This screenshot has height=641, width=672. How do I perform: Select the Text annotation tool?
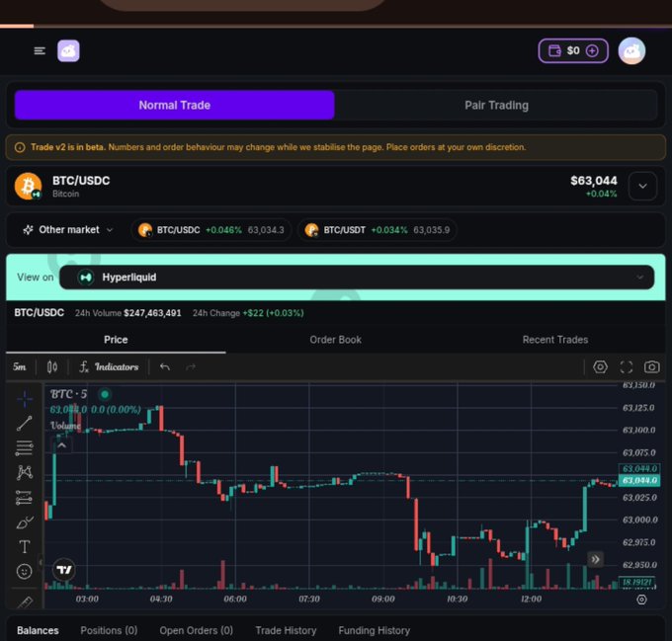[x=25, y=547]
